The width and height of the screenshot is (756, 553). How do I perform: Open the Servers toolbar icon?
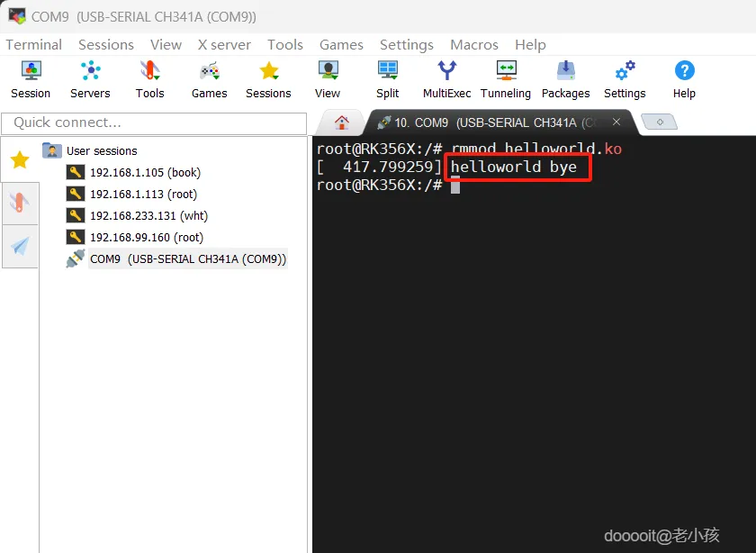pyautogui.click(x=90, y=79)
